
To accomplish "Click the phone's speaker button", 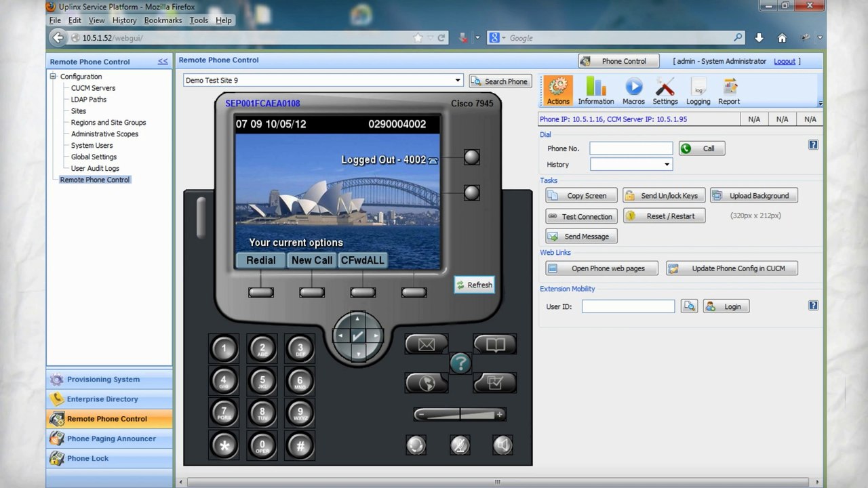I will pyautogui.click(x=502, y=445).
